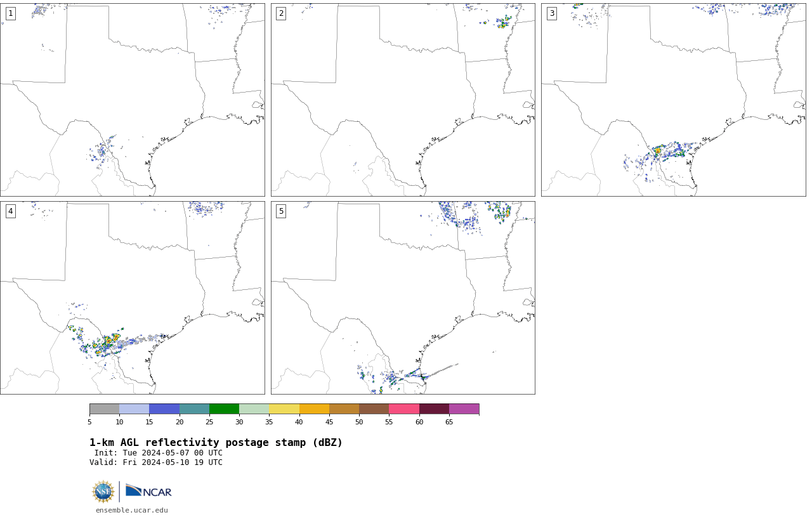Click the pale green 30-35 dBZ swatch
Image resolution: width=812 pixels, height=517 pixels.
[x=254, y=409]
